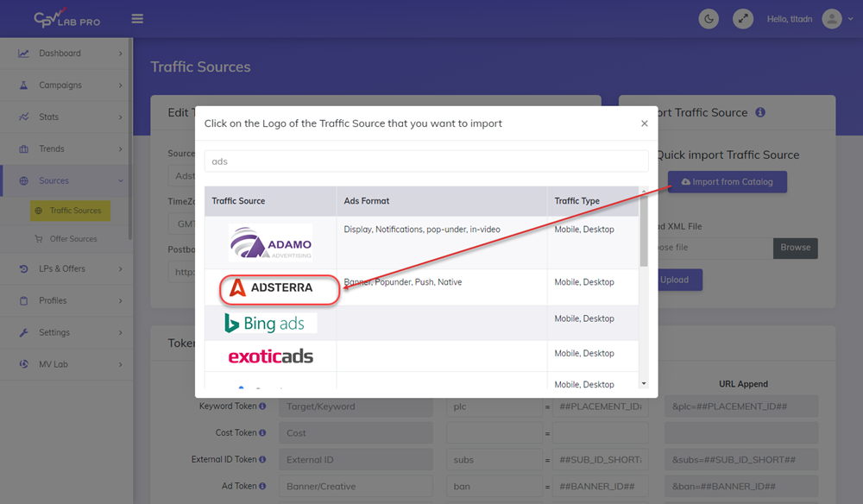Click Keyword Token info icon
Screen dimensions: 863x504
262,406
